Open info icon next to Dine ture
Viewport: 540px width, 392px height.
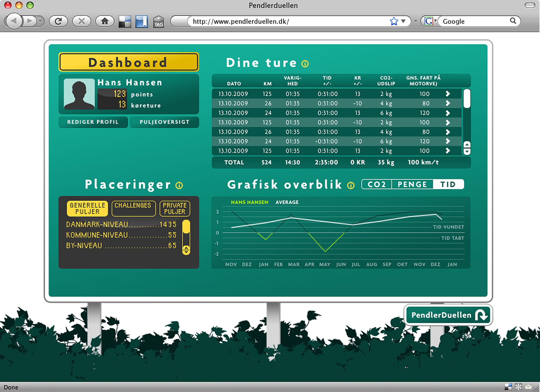point(305,64)
